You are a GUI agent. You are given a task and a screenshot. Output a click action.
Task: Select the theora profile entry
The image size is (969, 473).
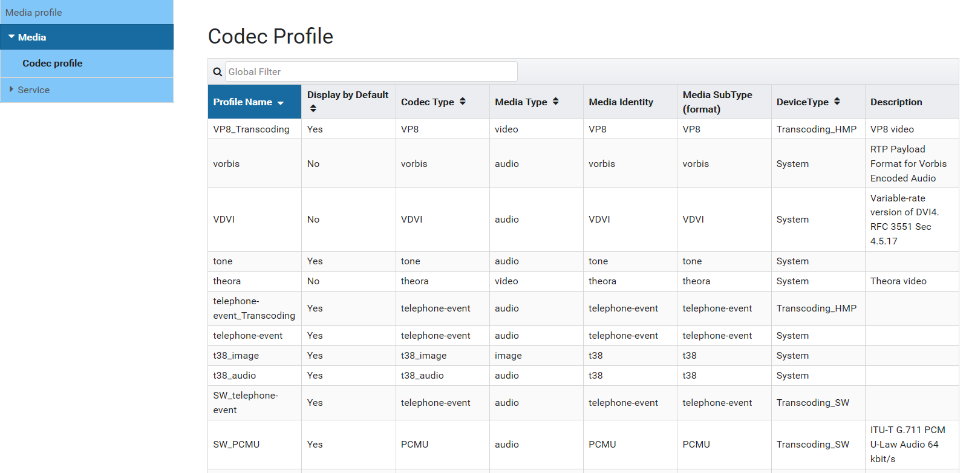coord(227,281)
